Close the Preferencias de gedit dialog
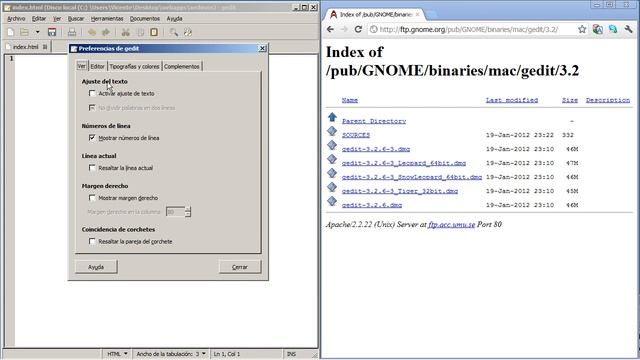The image size is (640, 360). pos(262,48)
